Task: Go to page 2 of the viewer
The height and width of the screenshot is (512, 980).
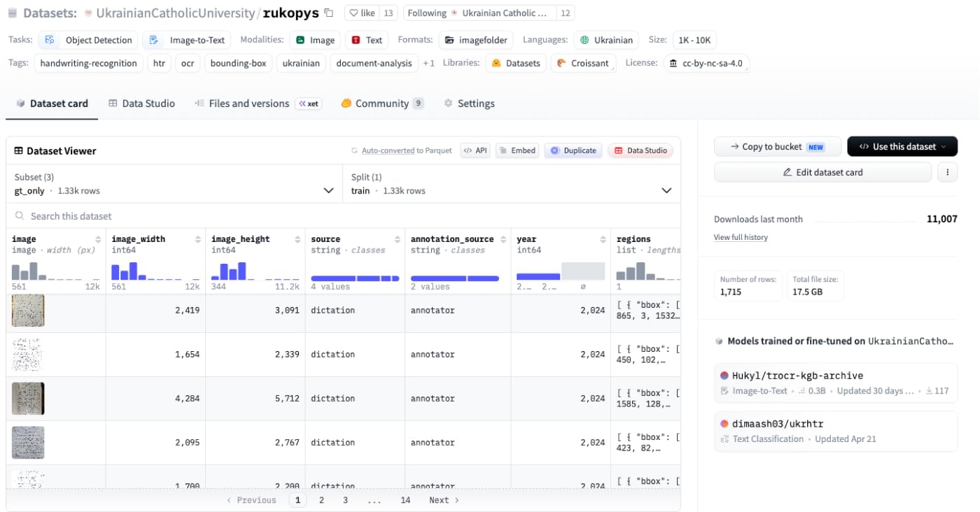Action: [x=321, y=500]
